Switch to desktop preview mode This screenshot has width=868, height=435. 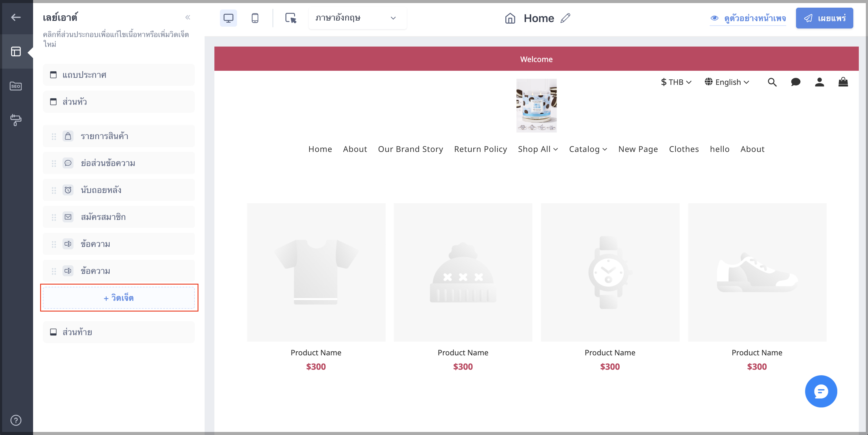pyautogui.click(x=228, y=18)
